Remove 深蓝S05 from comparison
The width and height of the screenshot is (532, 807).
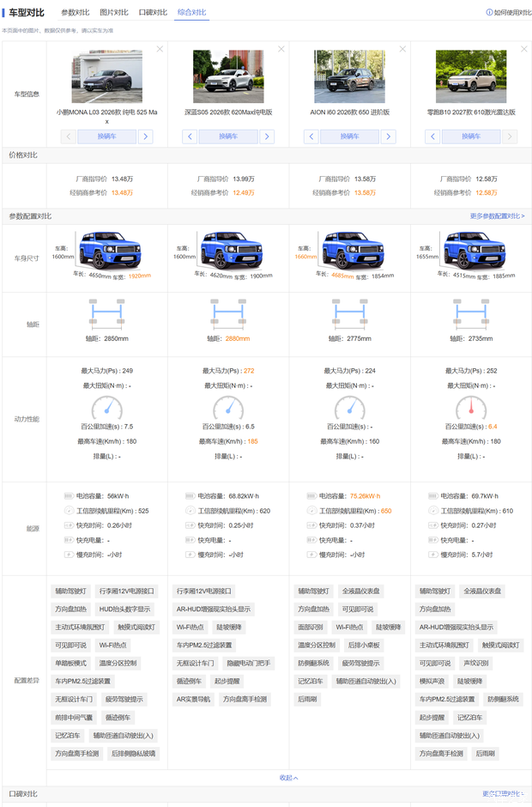click(281, 49)
